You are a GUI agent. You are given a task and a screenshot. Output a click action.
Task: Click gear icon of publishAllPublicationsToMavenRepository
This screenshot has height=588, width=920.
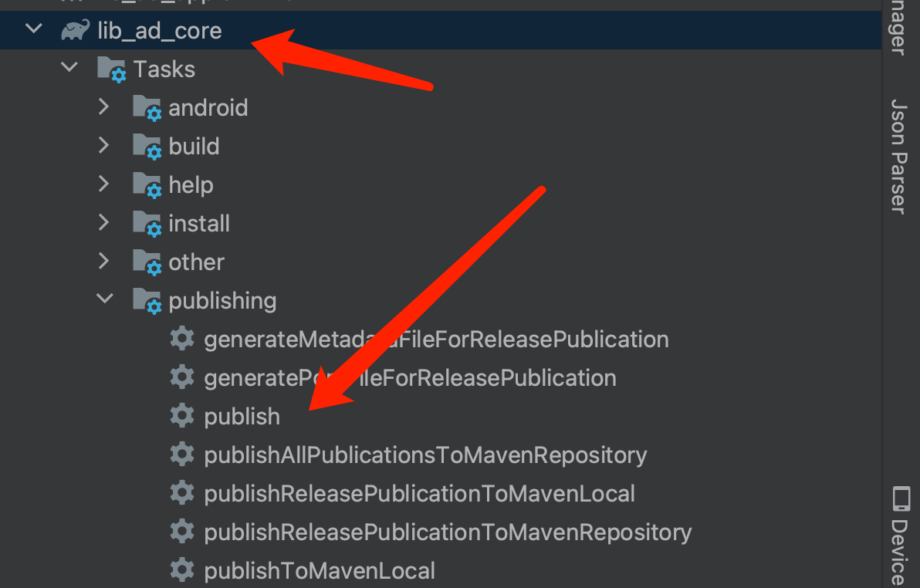[182, 455]
